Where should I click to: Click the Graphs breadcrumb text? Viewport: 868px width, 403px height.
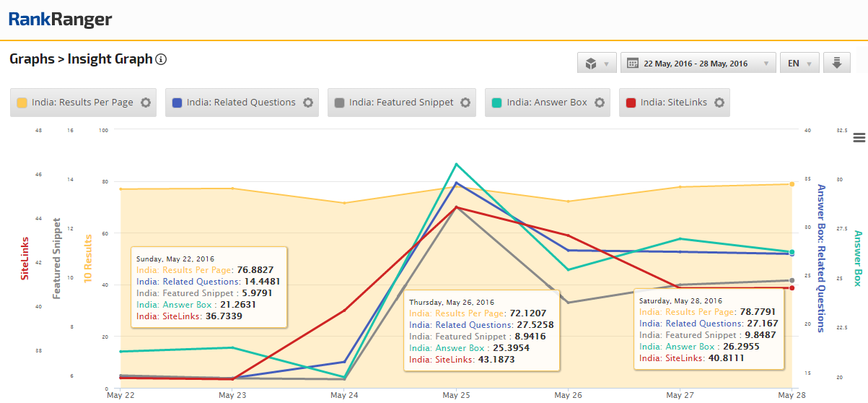(x=32, y=59)
